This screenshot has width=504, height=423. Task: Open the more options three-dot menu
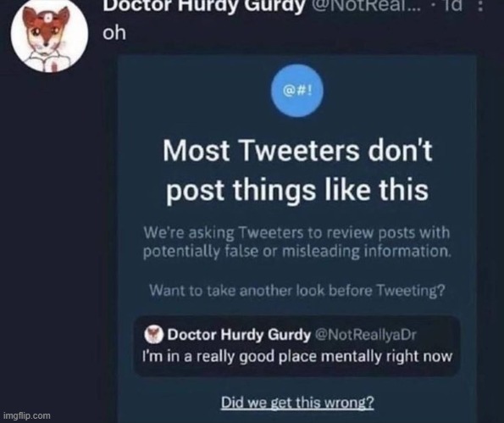pyautogui.click(x=480, y=6)
